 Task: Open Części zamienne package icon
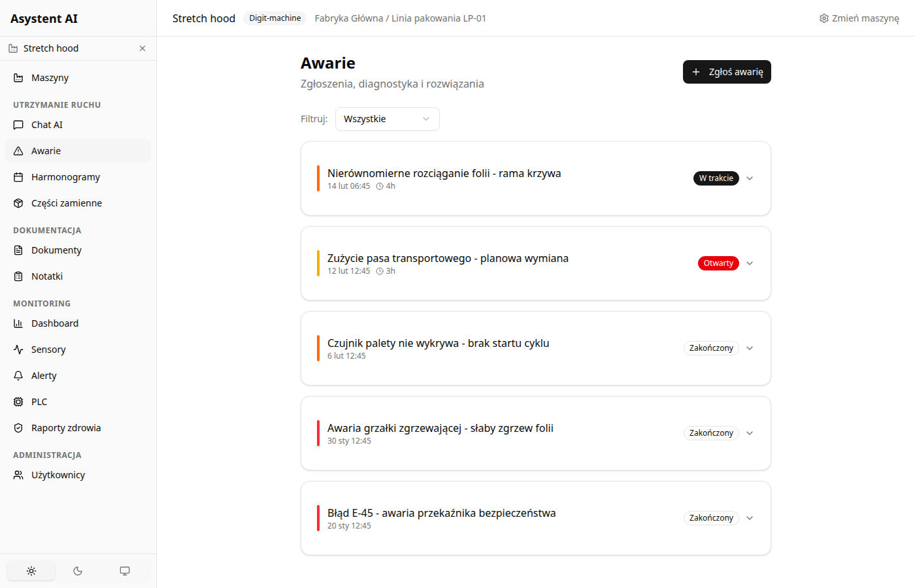pos(18,203)
